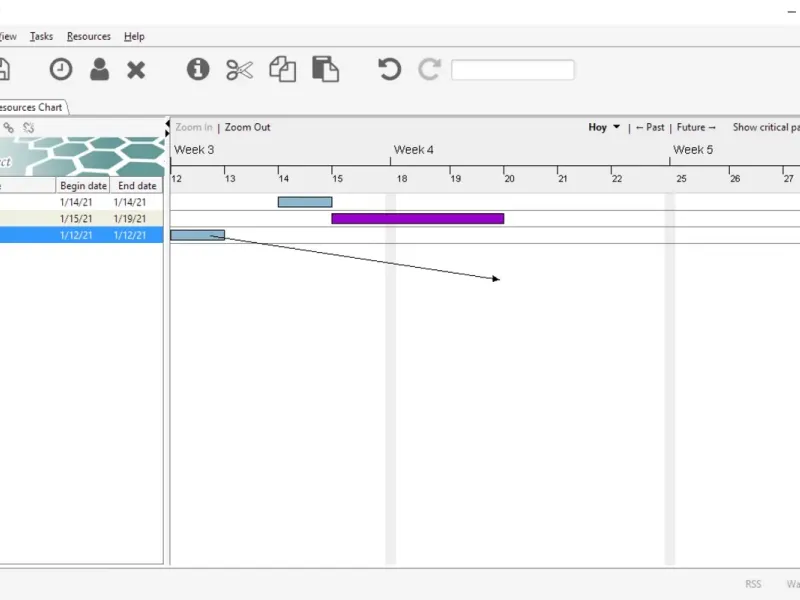Select begin date cell 1/15/21
The image size is (800, 600).
pos(76,218)
